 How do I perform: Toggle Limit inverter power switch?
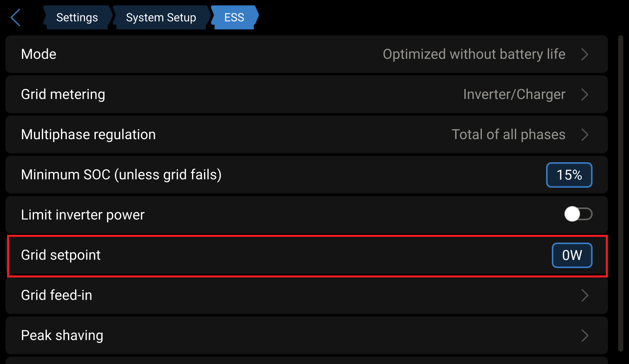click(578, 214)
